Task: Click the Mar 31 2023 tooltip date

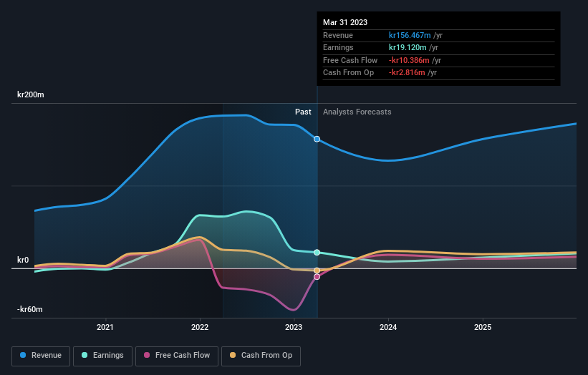Action: [x=345, y=22]
